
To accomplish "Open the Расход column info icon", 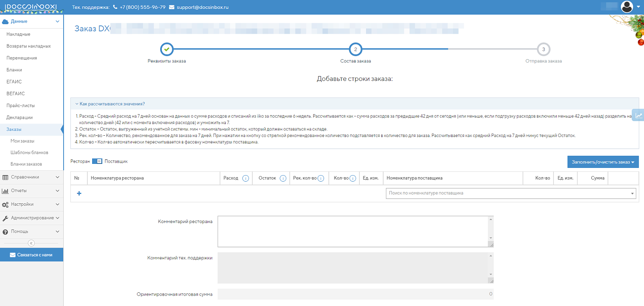I will 246,178.
